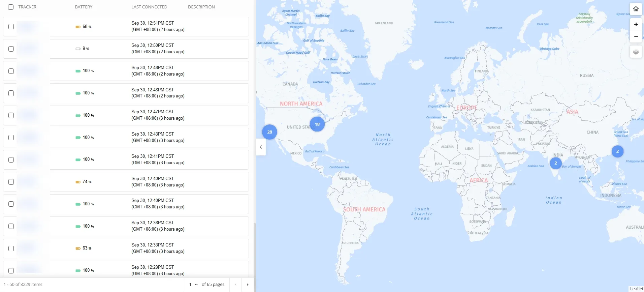Open the Leaflet attribution link
Viewport: 644px width, 292px height.
(x=636, y=289)
